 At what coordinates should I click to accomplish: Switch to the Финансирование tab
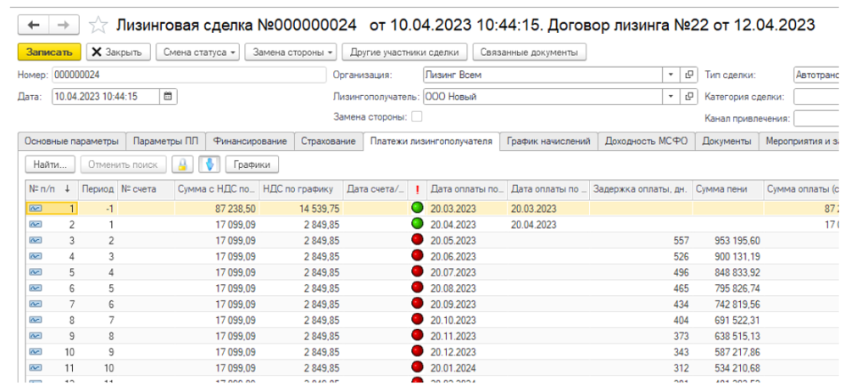249,141
